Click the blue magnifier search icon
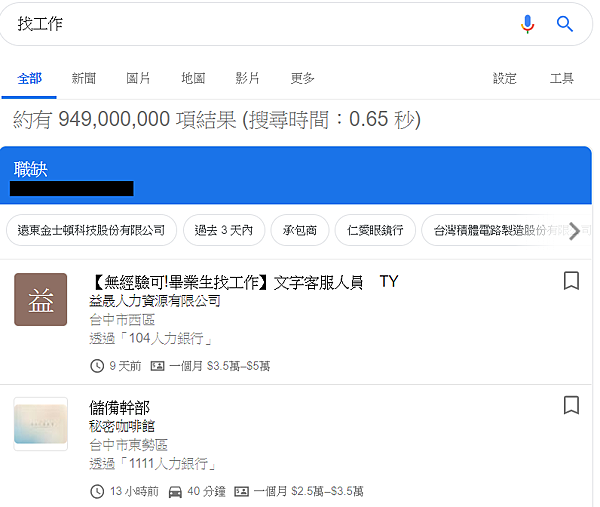 tap(564, 24)
